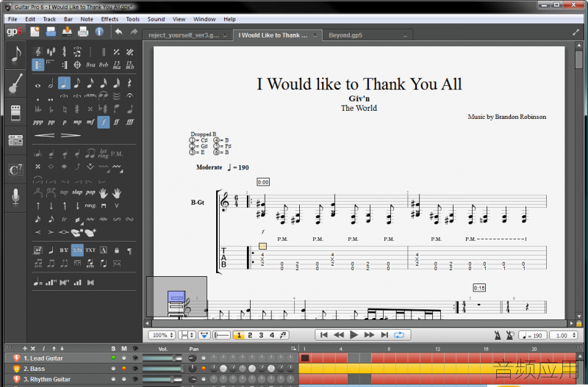Open the 100% zoom dropdown
Screen dimensions: 588x387
[x=162, y=336]
